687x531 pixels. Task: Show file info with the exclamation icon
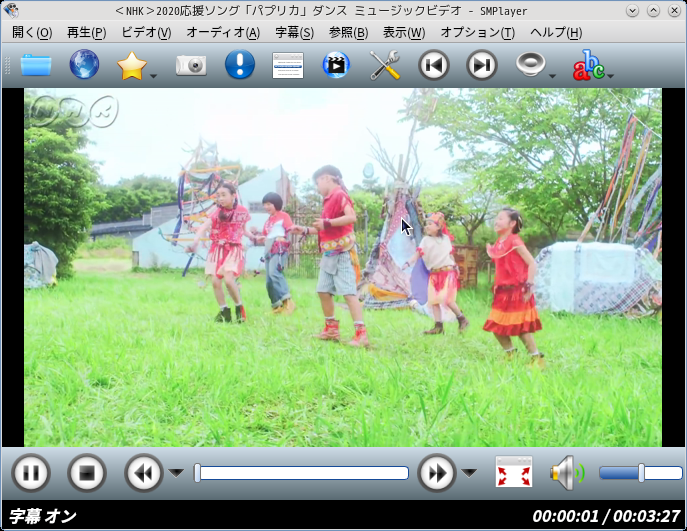[240, 64]
